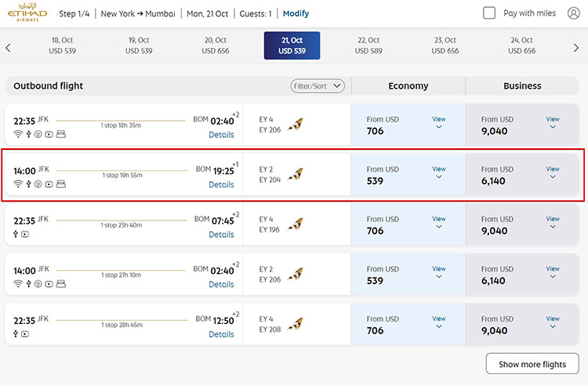Select the active 21 Oct date tab

292,46
